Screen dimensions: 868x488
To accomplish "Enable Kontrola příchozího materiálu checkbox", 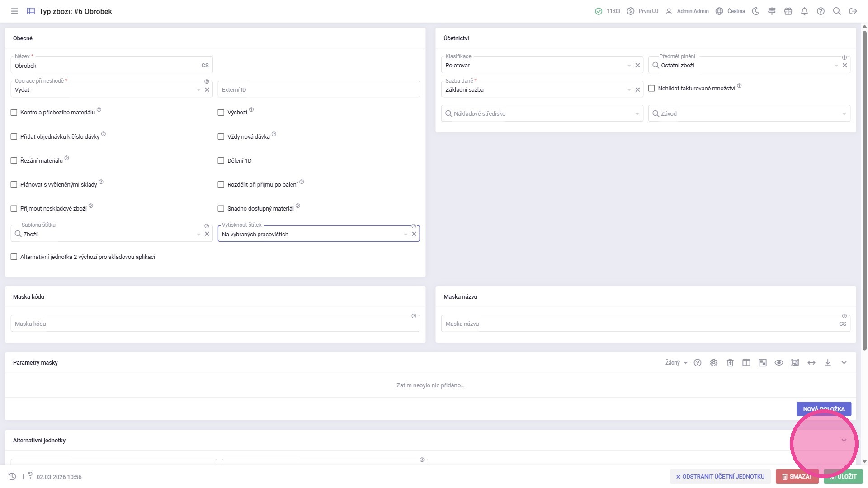I will [14, 113].
